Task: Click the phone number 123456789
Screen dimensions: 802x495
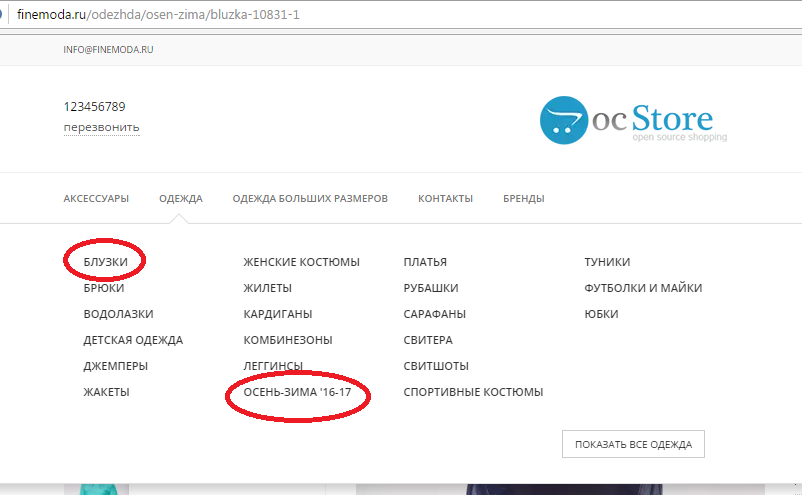Action: pyautogui.click(x=94, y=106)
